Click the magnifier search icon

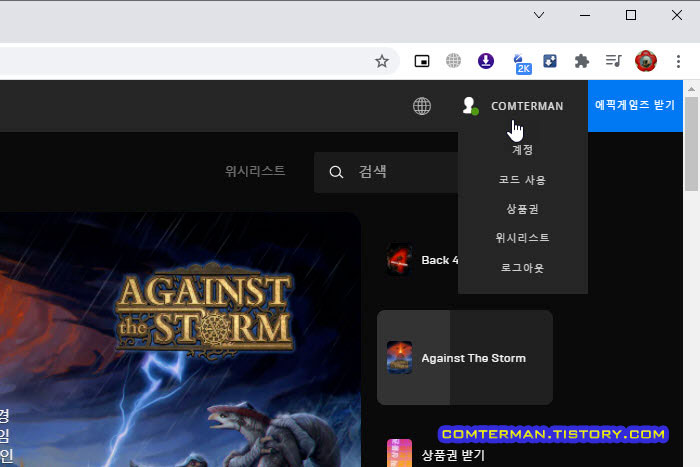[336, 172]
